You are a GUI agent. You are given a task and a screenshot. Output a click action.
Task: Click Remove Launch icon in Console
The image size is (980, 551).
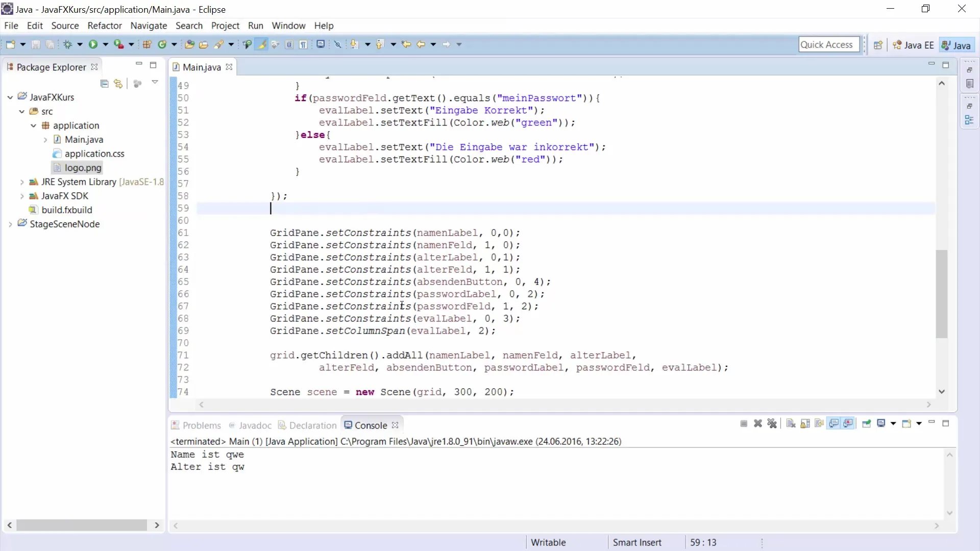758,423
